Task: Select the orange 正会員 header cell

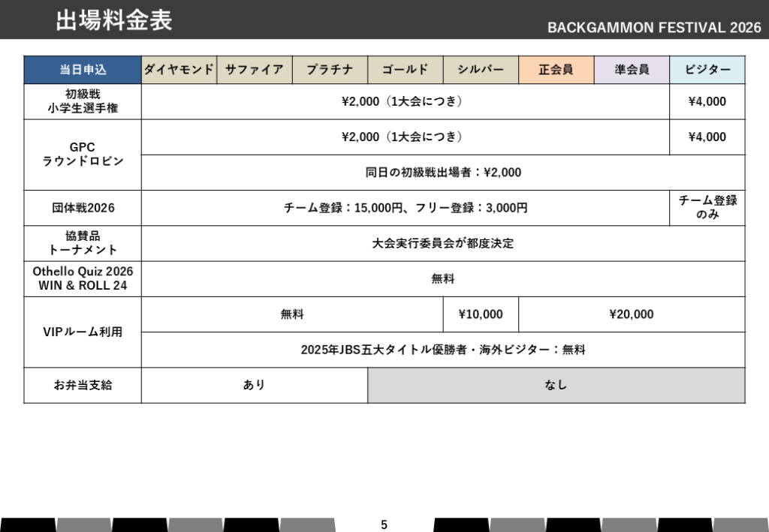Action: (x=556, y=70)
